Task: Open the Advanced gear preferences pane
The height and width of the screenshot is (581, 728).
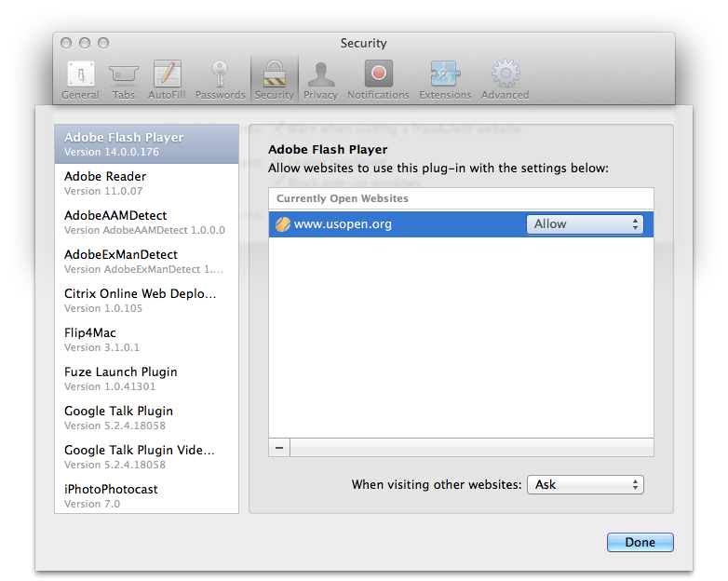Action: pos(506,80)
